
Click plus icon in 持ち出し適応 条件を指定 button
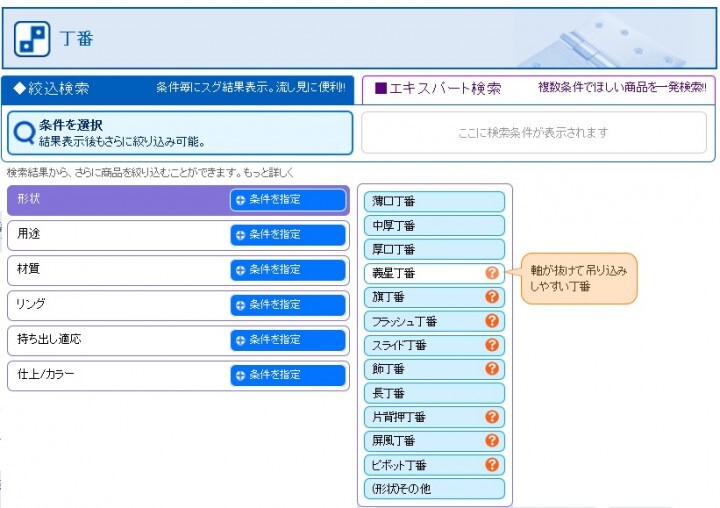[240, 340]
